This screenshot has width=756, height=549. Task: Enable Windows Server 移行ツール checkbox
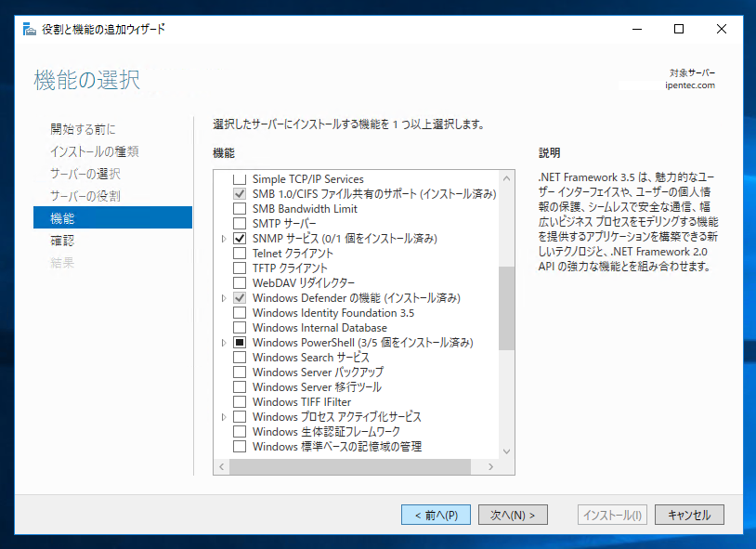click(240, 387)
